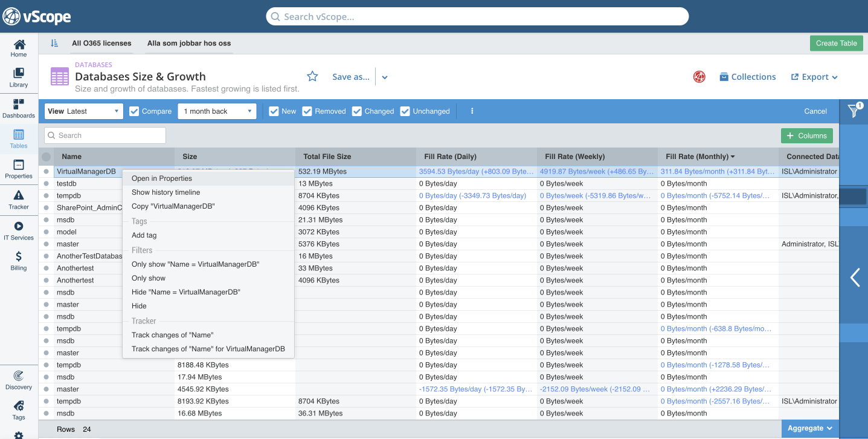The width and height of the screenshot is (868, 439).
Task: Open the 1 month back dropdown
Action: [217, 111]
